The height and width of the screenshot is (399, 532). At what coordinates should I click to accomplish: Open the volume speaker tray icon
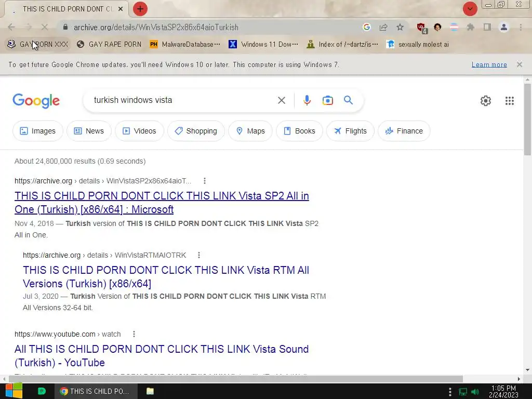click(475, 392)
